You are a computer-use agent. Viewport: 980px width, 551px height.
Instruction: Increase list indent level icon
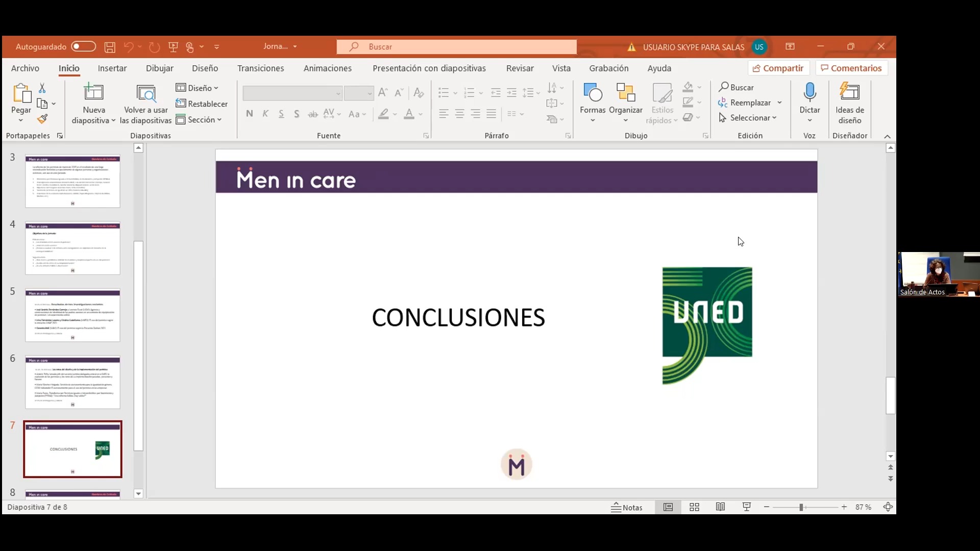pos(511,93)
